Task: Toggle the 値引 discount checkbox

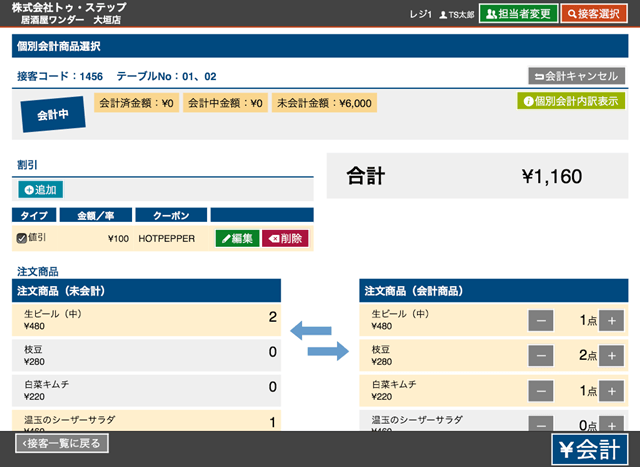Action: [x=22, y=238]
